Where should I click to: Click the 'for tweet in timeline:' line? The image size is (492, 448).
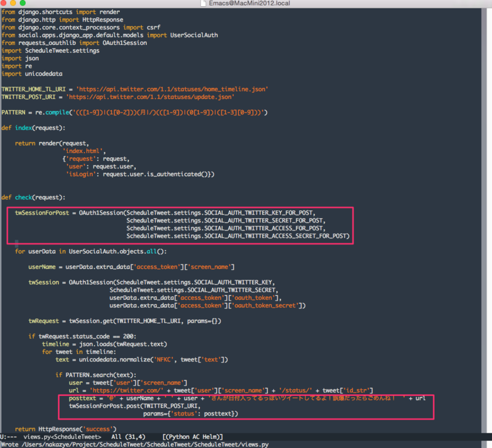tap(79, 352)
